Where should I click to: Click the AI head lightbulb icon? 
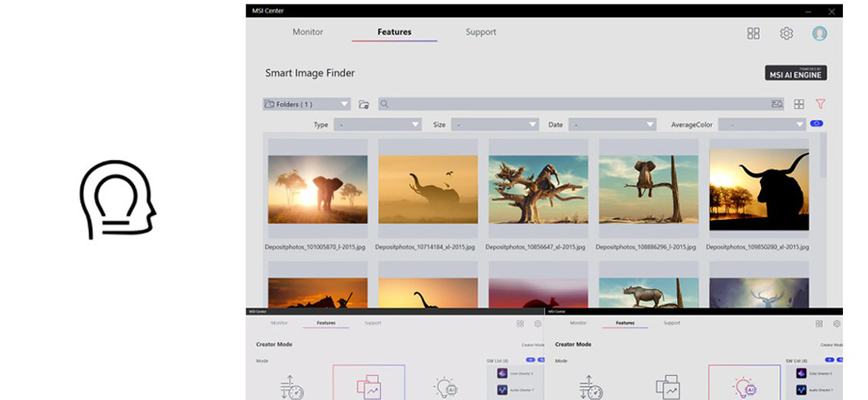click(x=117, y=200)
